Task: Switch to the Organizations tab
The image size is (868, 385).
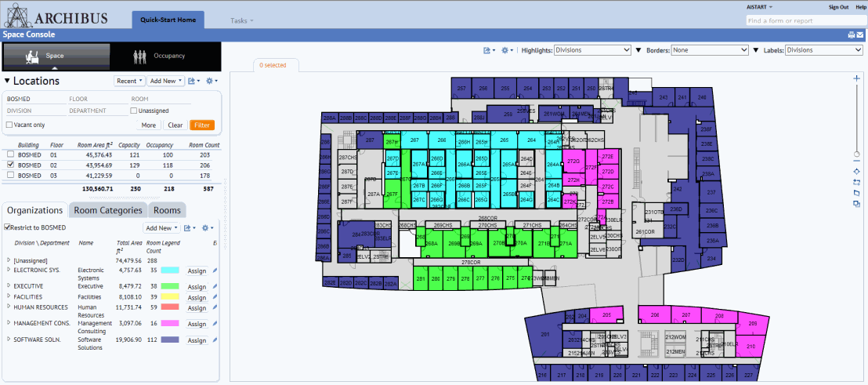Action: [x=35, y=210]
